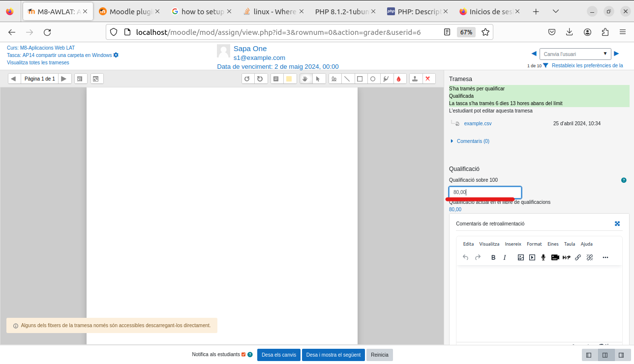The image size is (634, 364).
Task: Insert H5P content in feedback editor
Action: [566, 257]
